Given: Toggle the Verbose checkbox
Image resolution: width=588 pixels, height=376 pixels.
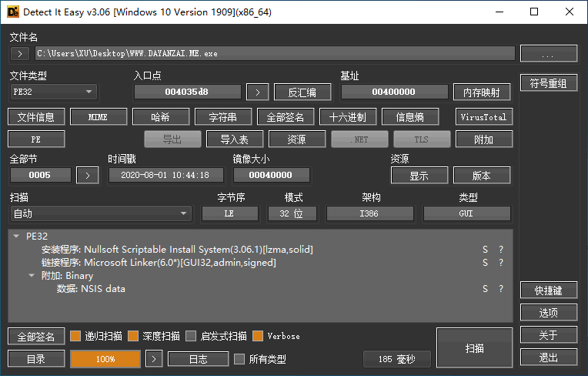Looking at the screenshot, I should click(x=258, y=336).
